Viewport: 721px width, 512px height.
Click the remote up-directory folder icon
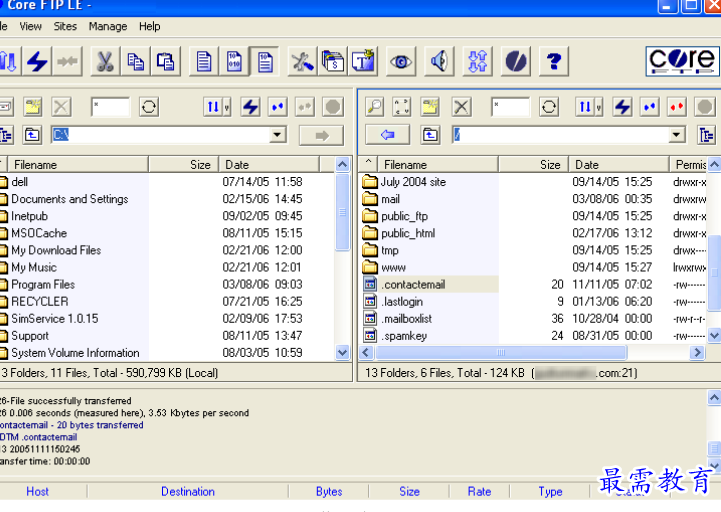(430, 135)
